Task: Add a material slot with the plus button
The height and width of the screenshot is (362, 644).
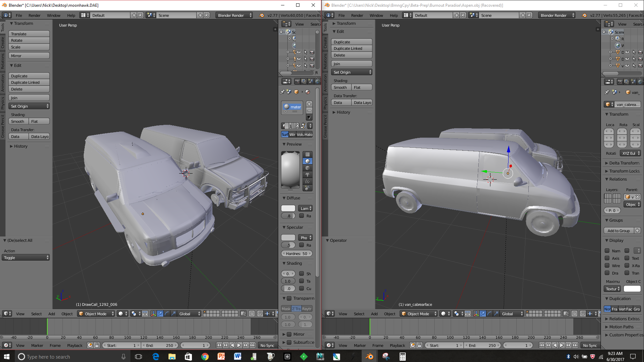Action: click(309, 104)
